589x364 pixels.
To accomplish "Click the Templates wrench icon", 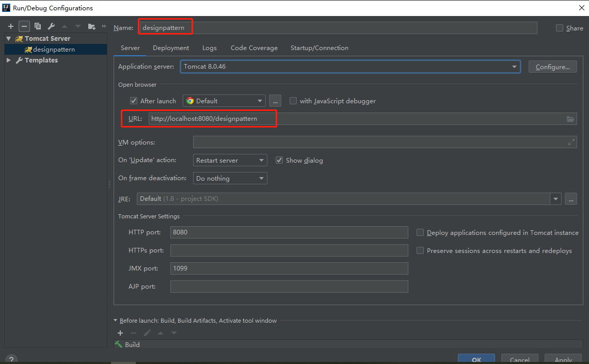I will pyautogui.click(x=19, y=60).
